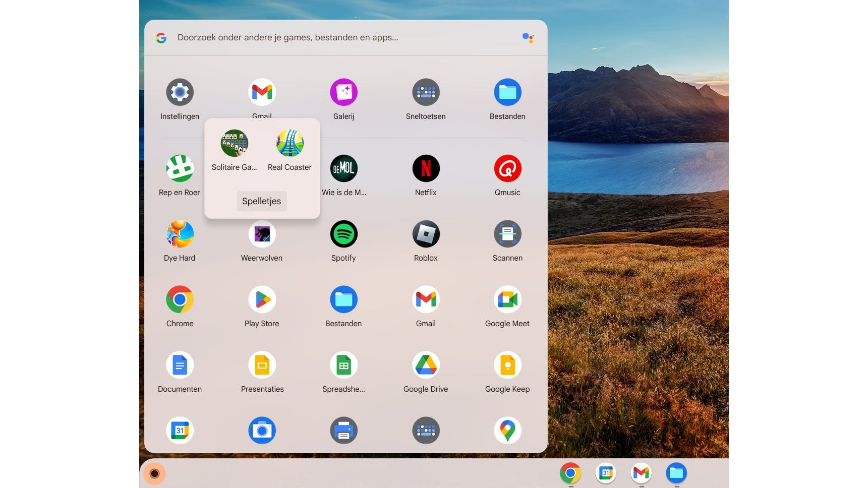
Task: Open Gmail from the shelf
Action: 641,473
